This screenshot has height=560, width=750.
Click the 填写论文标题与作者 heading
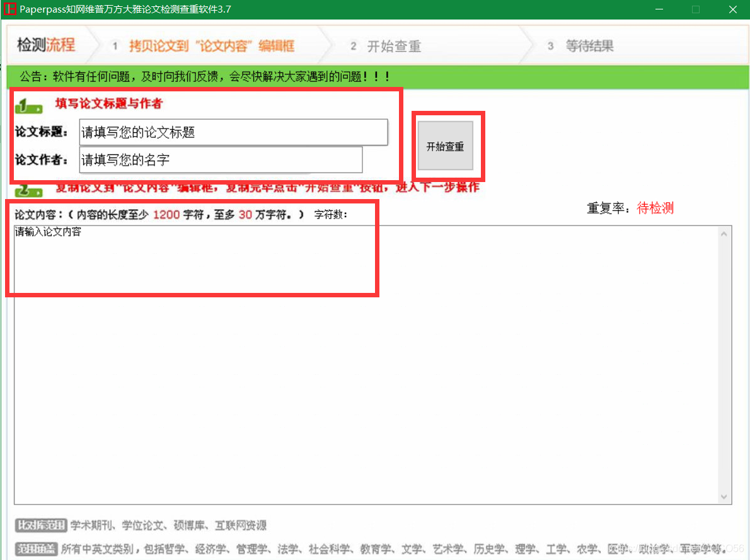pos(108,103)
